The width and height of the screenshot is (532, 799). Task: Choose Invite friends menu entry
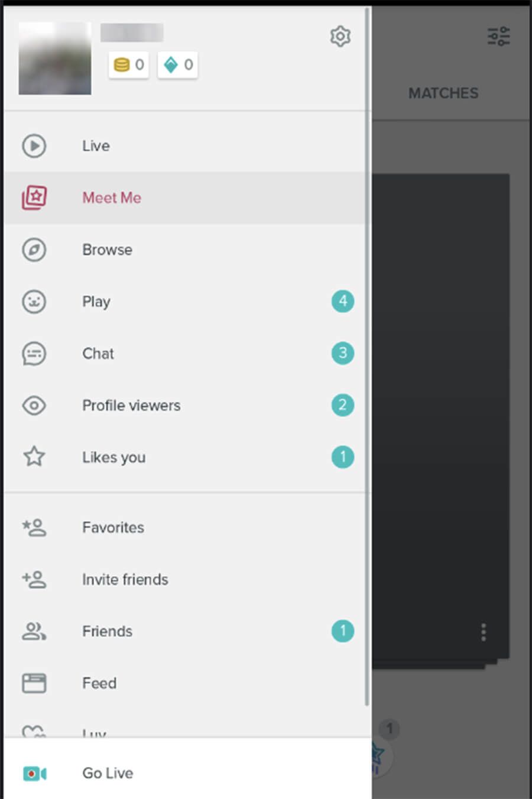tap(184, 579)
